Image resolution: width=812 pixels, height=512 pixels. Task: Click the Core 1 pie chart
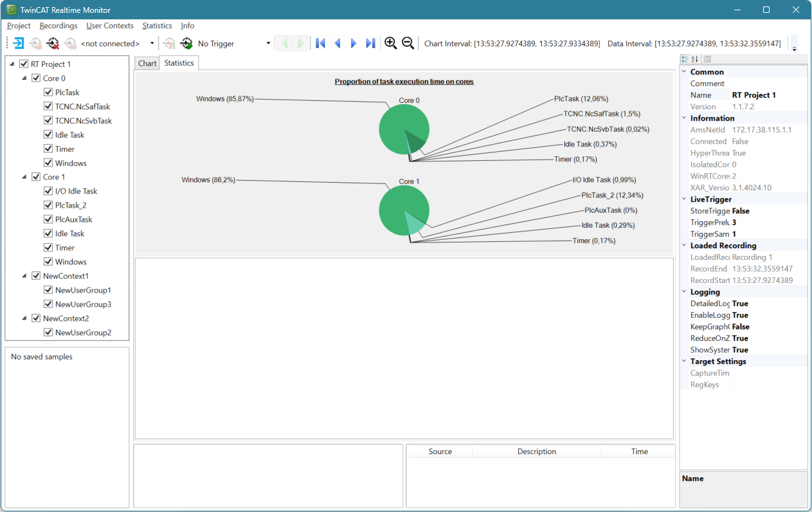tap(404, 210)
